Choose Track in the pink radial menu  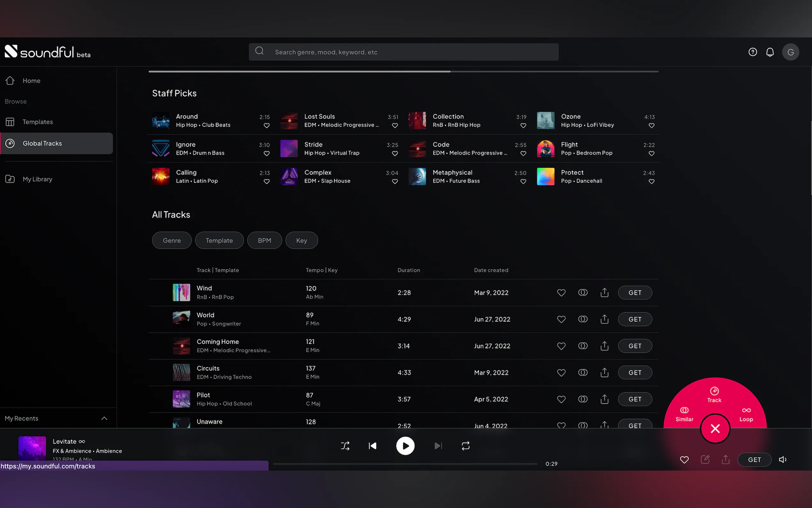714,394
